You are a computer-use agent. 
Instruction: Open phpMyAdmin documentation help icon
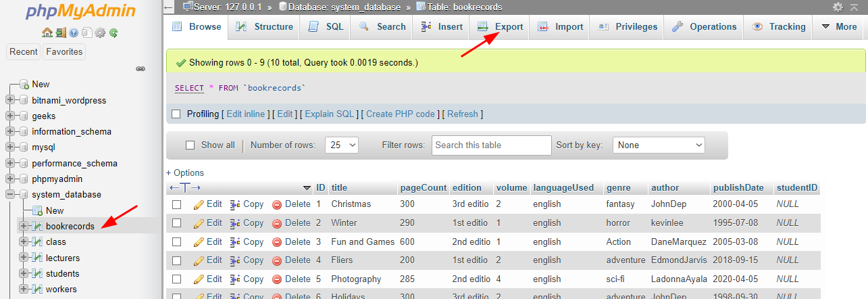pos(74,32)
